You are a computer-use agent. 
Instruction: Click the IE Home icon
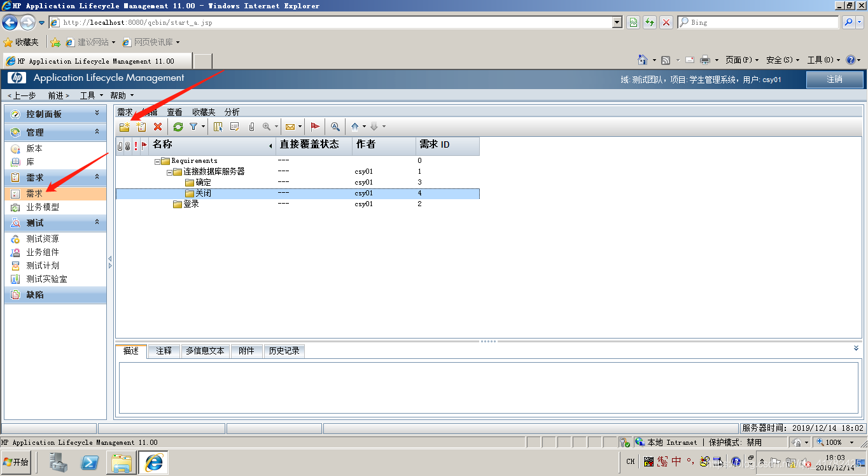click(643, 60)
